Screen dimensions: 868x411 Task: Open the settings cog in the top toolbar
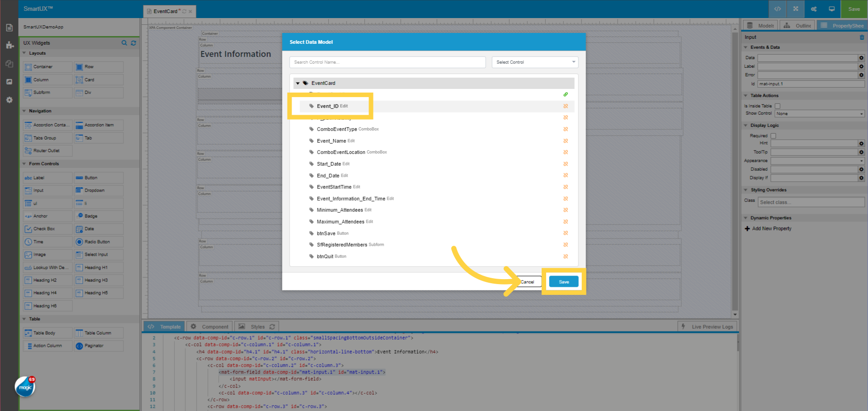pos(813,9)
